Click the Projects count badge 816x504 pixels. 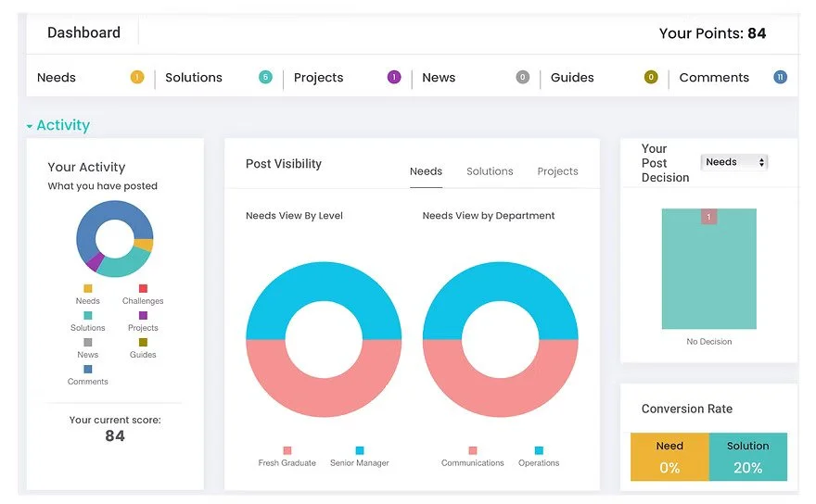[394, 78]
